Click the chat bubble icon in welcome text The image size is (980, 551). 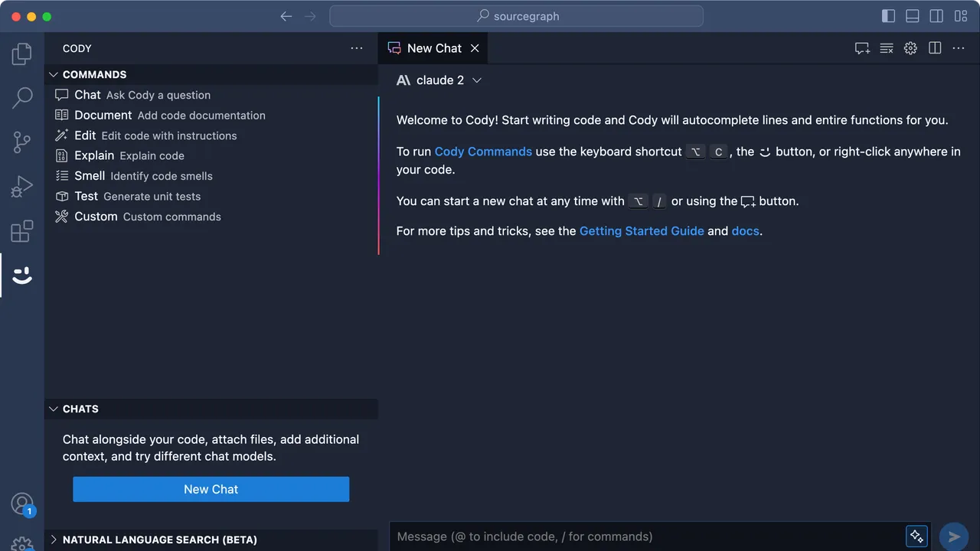[x=748, y=202]
